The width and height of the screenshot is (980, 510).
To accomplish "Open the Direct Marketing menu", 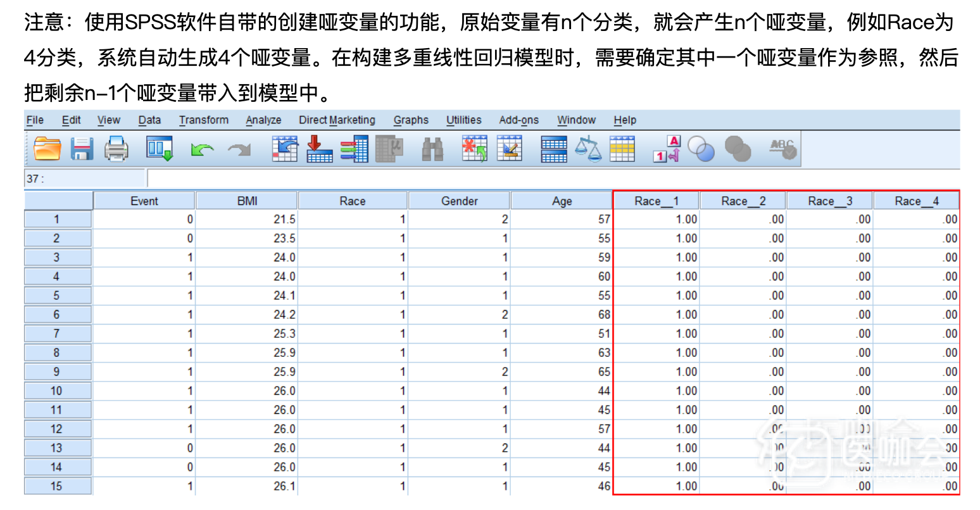I will coord(337,120).
